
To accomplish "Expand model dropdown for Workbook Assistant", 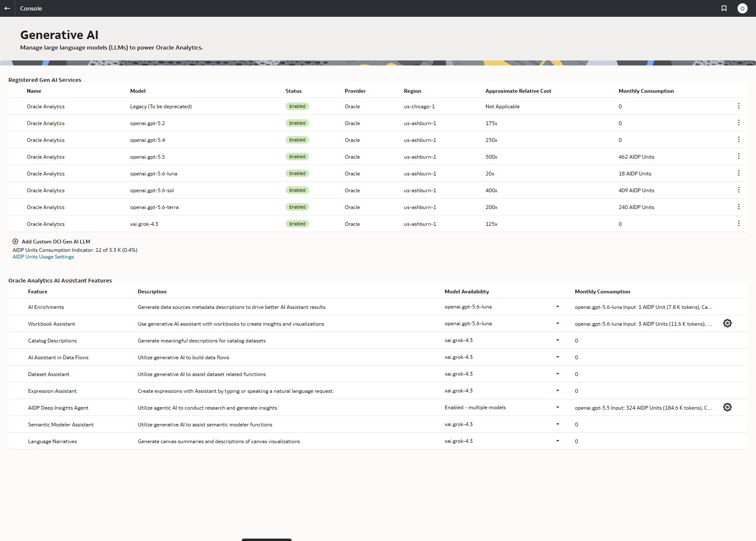I will click(x=558, y=324).
